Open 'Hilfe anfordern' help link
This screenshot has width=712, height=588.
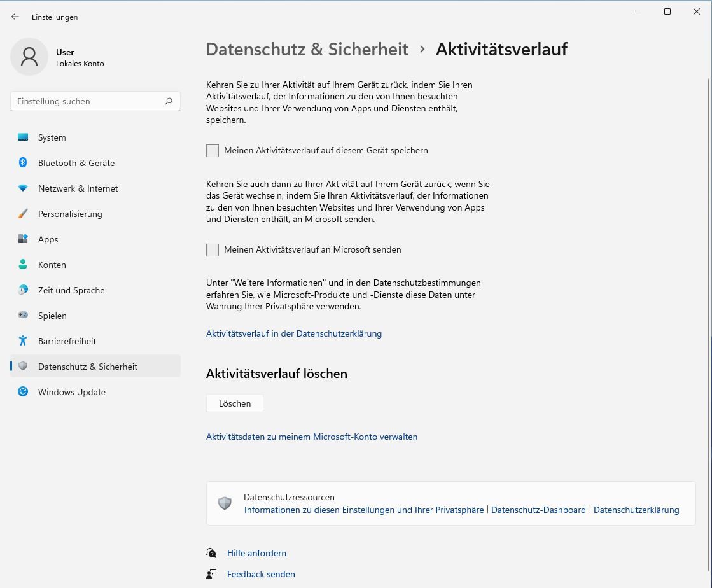tap(256, 553)
